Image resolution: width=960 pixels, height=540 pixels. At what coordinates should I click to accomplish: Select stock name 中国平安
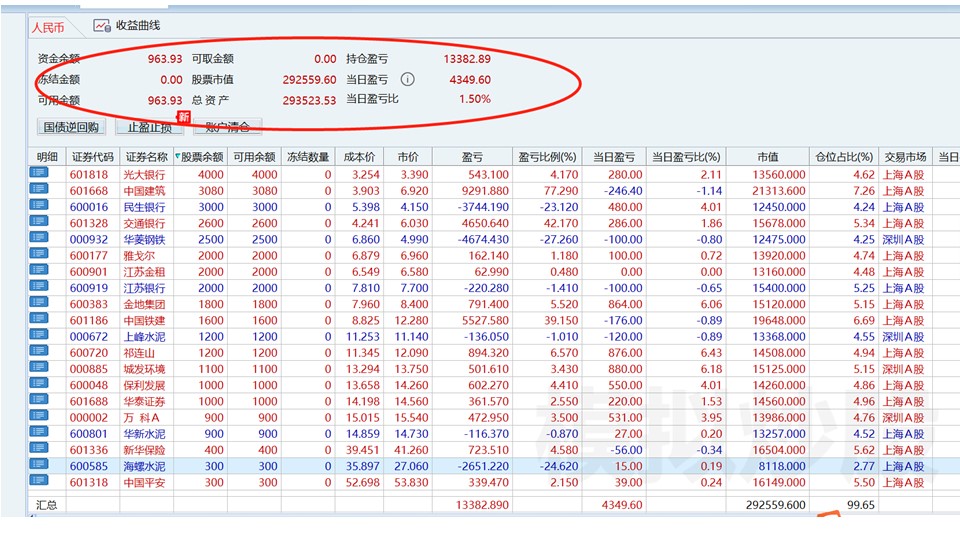point(144,483)
